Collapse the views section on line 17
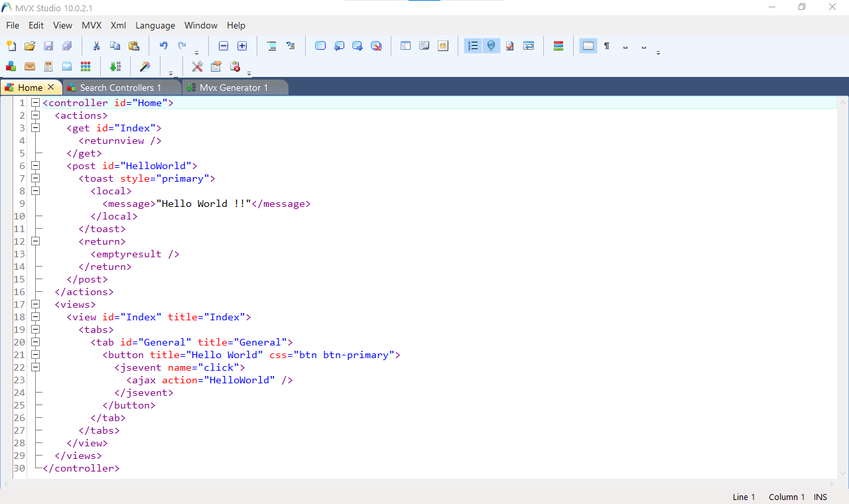Viewport: 849px width, 504px height. click(x=35, y=304)
